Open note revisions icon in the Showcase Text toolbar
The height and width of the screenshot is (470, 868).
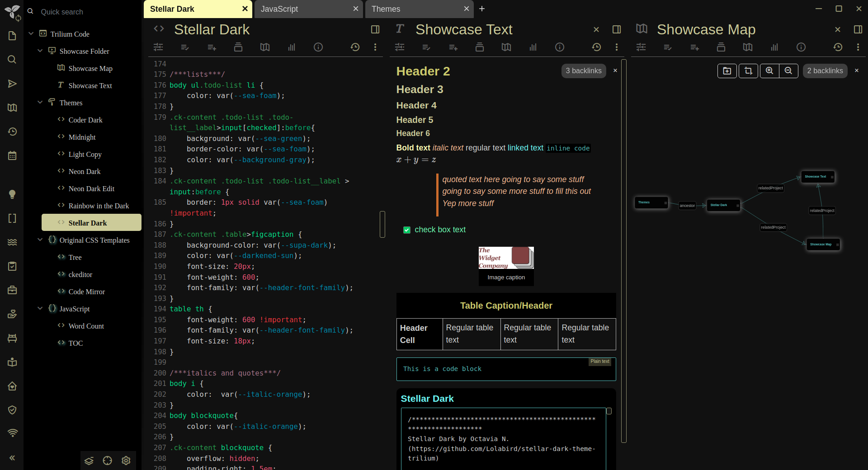coord(596,47)
